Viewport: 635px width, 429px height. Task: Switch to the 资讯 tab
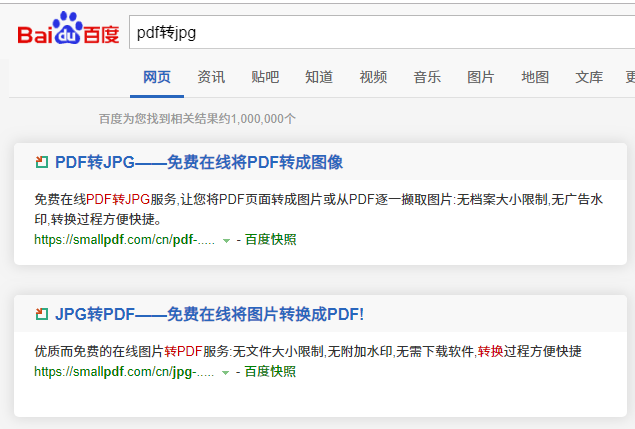[x=211, y=77]
